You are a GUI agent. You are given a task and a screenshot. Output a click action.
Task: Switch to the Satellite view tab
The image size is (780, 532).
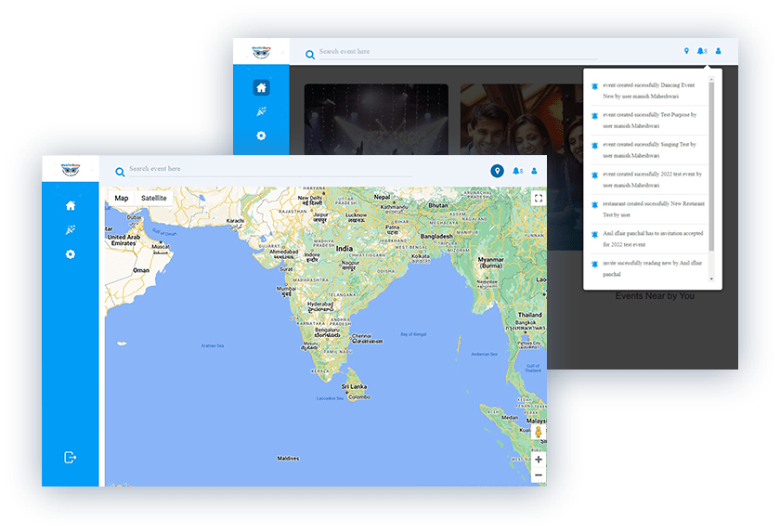pyautogui.click(x=154, y=198)
